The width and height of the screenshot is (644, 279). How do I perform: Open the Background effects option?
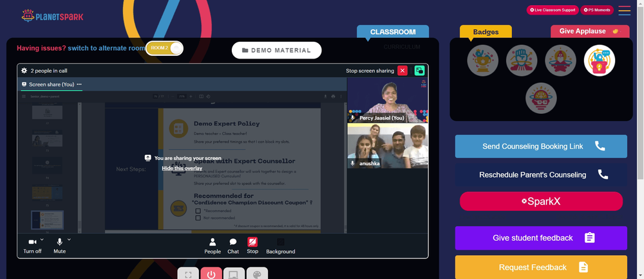point(281,246)
